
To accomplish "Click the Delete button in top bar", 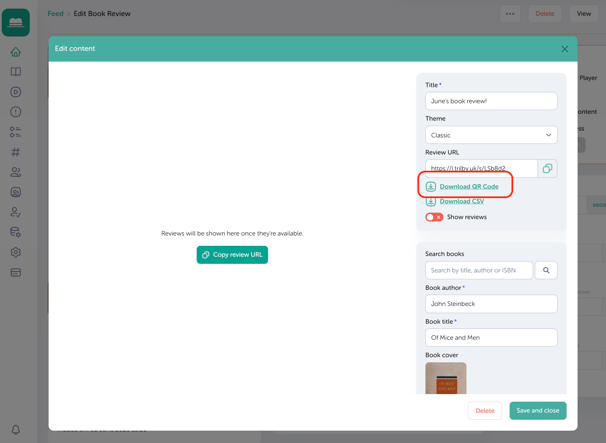I will [545, 14].
